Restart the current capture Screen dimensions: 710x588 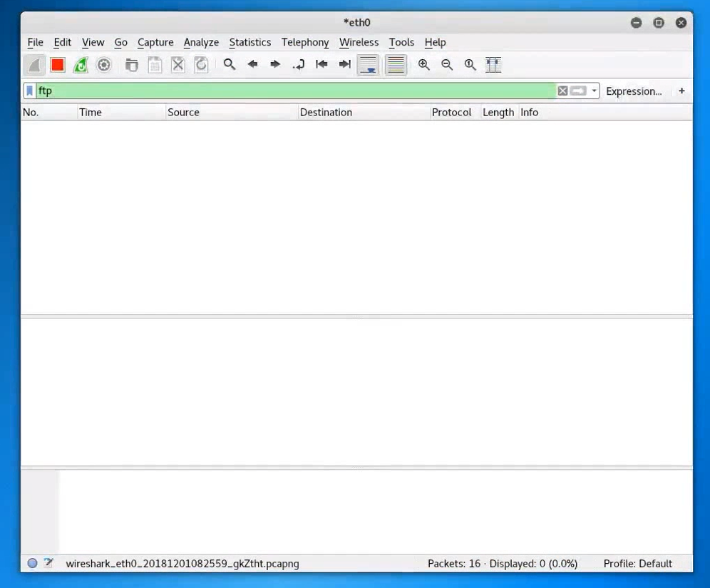tap(81, 65)
